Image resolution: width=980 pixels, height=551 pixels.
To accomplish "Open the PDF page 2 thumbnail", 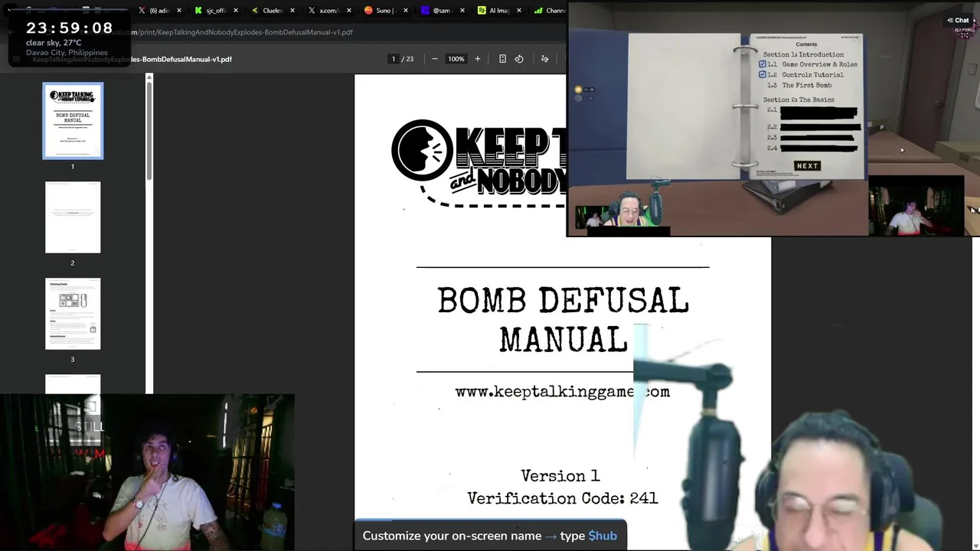I will pos(73,217).
